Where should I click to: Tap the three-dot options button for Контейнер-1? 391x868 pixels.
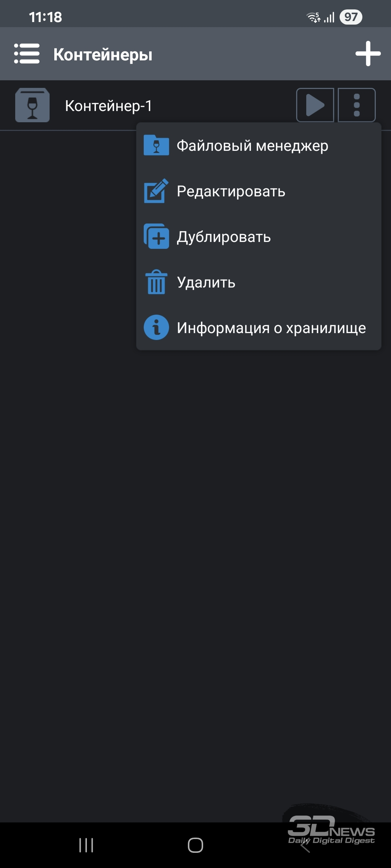click(357, 105)
